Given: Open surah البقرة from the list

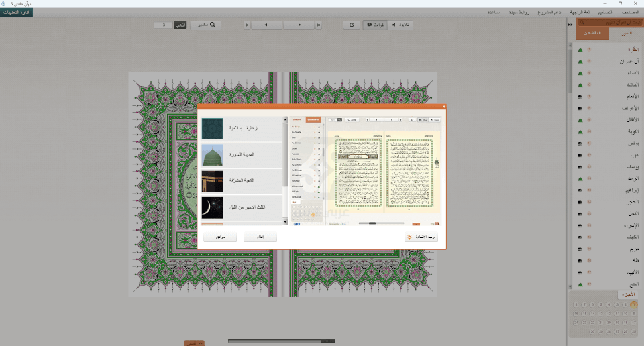Looking at the screenshot, I should pyautogui.click(x=633, y=50).
